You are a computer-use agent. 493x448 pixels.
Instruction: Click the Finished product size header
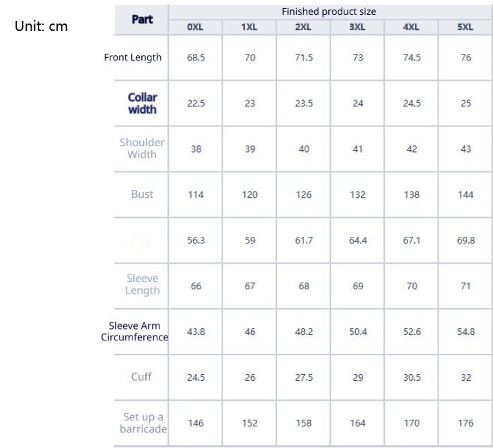click(x=329, y=11)
